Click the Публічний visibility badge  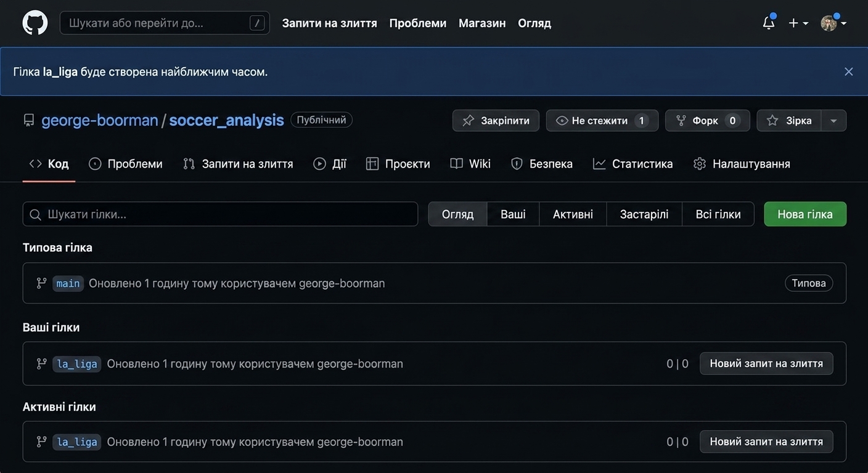321,120
